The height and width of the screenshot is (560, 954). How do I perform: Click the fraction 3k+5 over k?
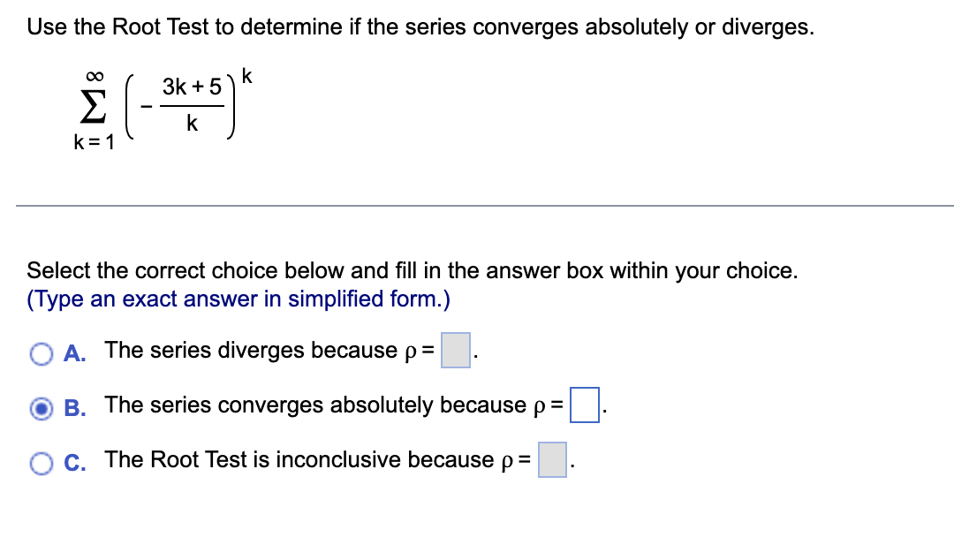191,102
